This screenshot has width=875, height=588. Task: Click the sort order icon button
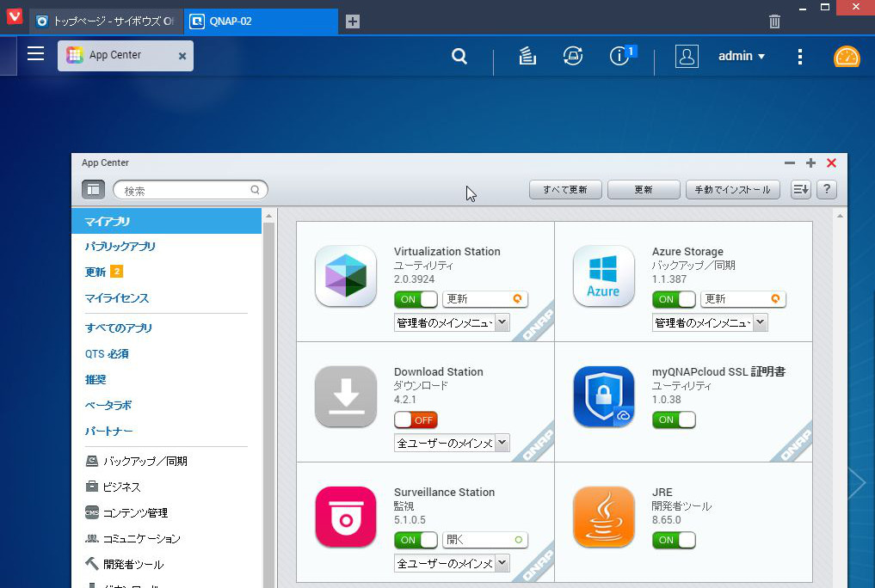pyautogui.click(x=801, y=189)
